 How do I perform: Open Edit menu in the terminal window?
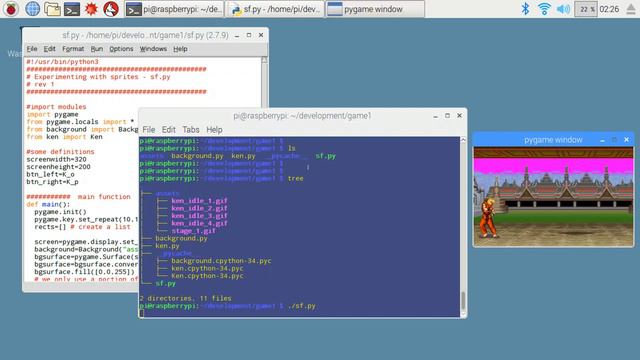point(169,129)
